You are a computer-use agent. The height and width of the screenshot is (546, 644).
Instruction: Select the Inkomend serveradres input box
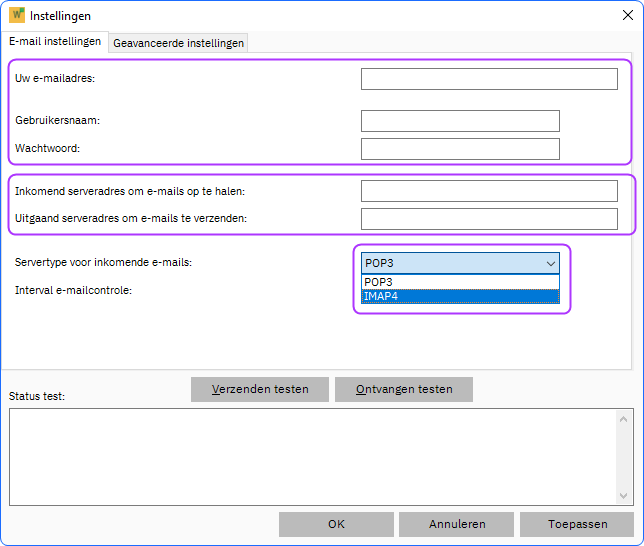point(489,191)
